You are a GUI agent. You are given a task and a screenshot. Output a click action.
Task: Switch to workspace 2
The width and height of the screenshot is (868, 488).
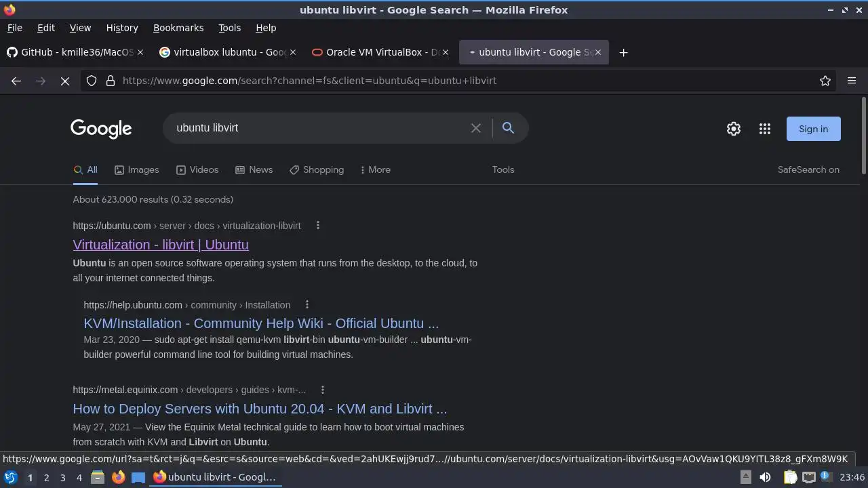click(46, 477)
